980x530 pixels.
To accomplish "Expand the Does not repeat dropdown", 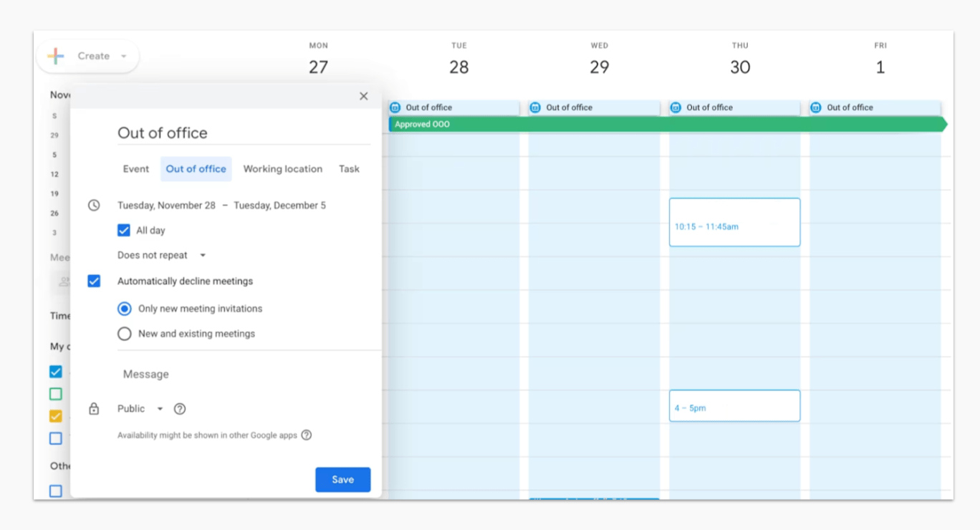I will (x=162, y=256).
